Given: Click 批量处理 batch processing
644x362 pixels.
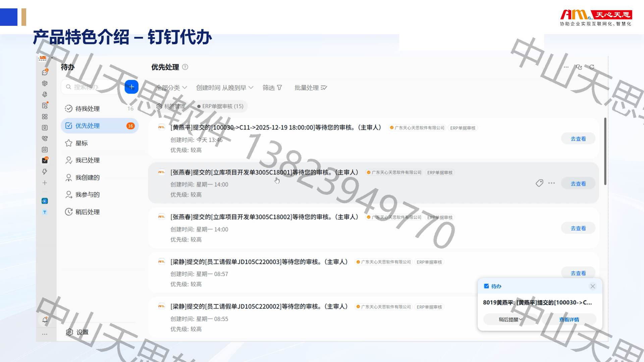Looking at the screenshot, I should point(311,88).
